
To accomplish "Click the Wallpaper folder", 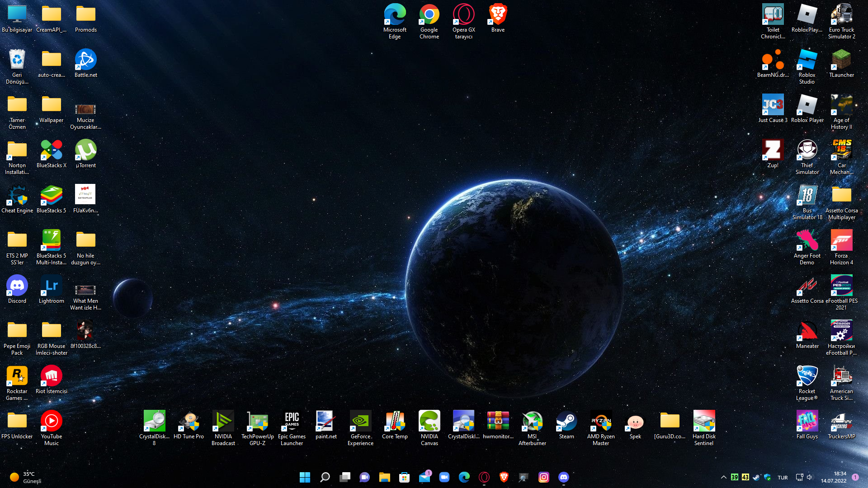I will [51, 108].
